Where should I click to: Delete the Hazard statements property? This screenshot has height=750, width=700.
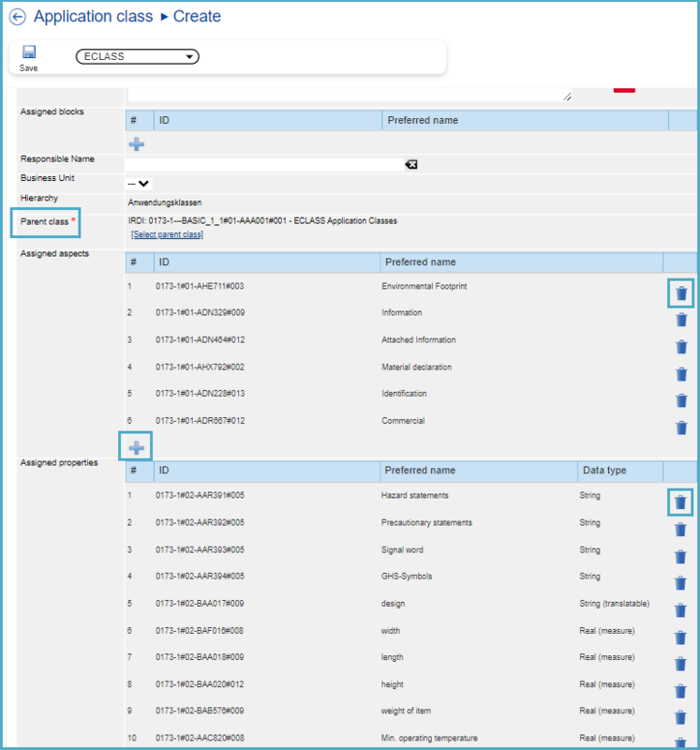(x=681, y=502)
